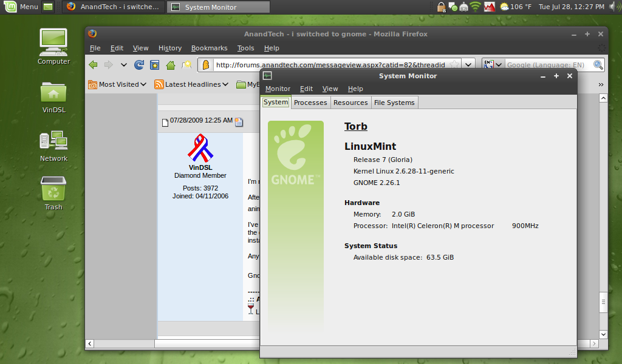
Task: Reload the page in Firefox
Action: point(139,65)
